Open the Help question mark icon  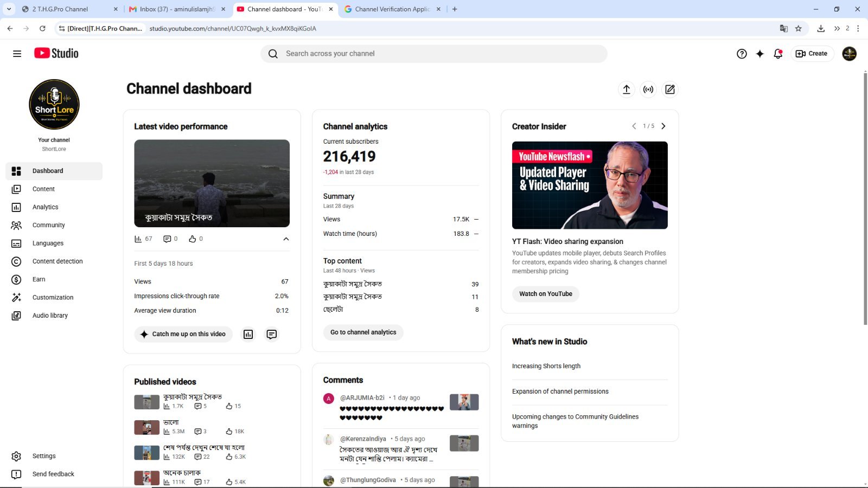(x=742, y=54)
